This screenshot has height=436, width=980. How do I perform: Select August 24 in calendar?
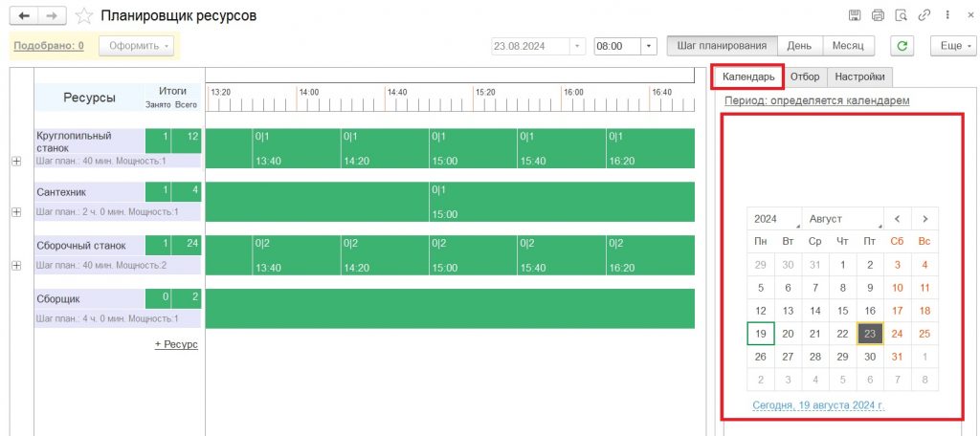pyautogui.click(x=897, y=334)
